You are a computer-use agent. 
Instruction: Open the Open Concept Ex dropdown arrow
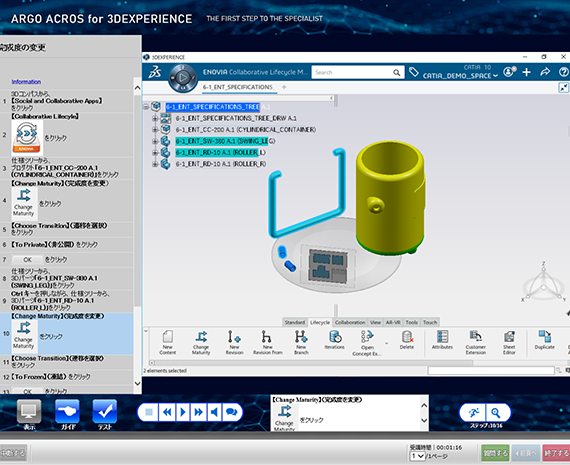click(386, 344)
